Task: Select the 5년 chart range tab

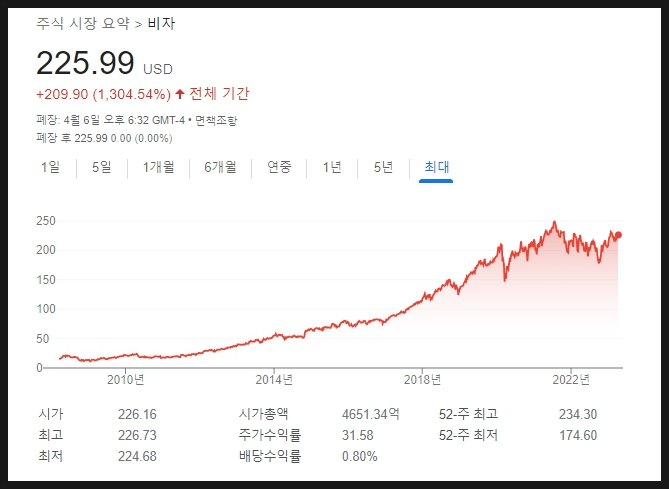Action: (383, 167)
